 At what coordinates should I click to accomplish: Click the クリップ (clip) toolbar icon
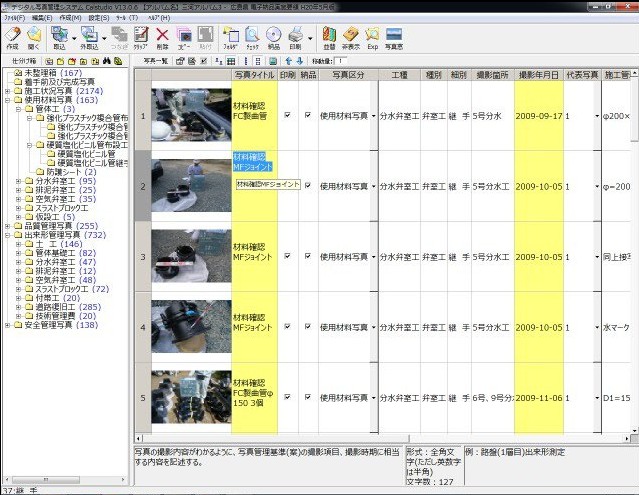(141, 38)
